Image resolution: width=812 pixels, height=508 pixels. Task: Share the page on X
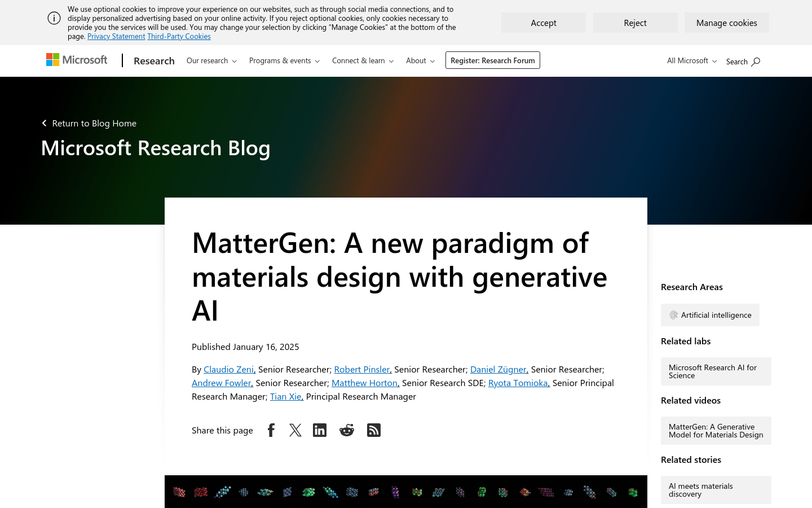295,430
